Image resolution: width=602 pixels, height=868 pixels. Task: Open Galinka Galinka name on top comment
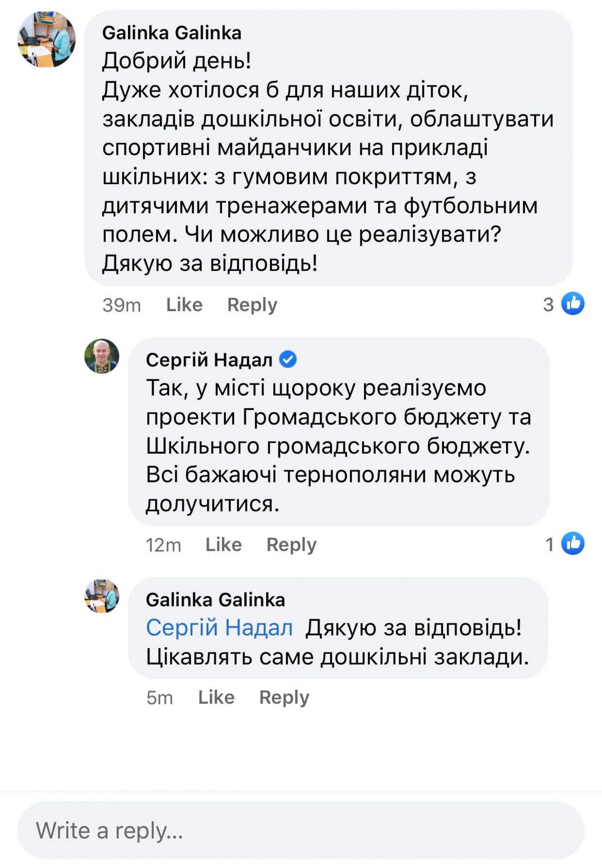(172, 33)
